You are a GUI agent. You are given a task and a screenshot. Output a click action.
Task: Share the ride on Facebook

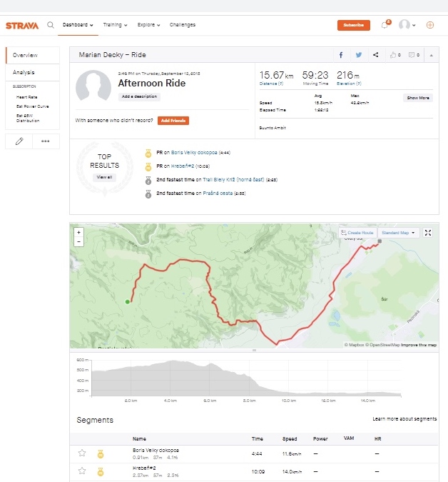[x=341, y=55]
